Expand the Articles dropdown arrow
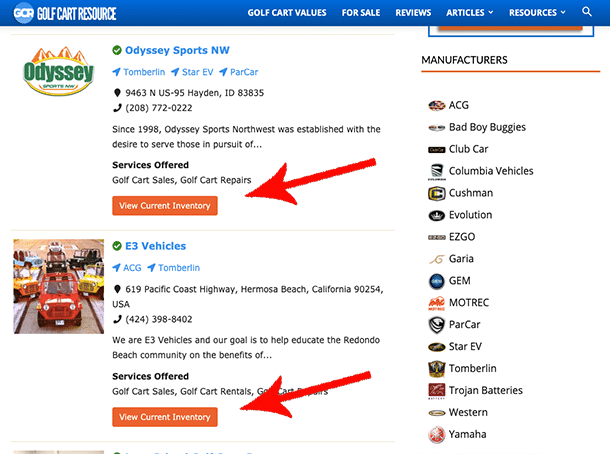 tap(491, 12)
